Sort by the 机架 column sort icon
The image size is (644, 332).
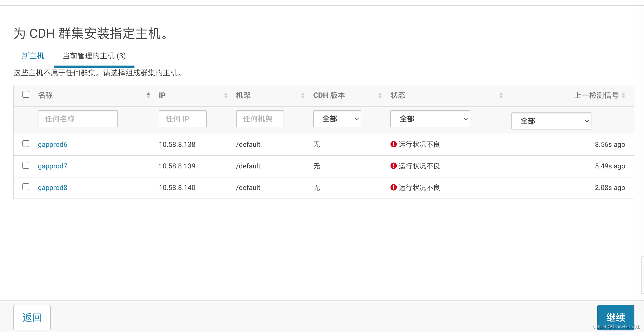click(303, 95)
